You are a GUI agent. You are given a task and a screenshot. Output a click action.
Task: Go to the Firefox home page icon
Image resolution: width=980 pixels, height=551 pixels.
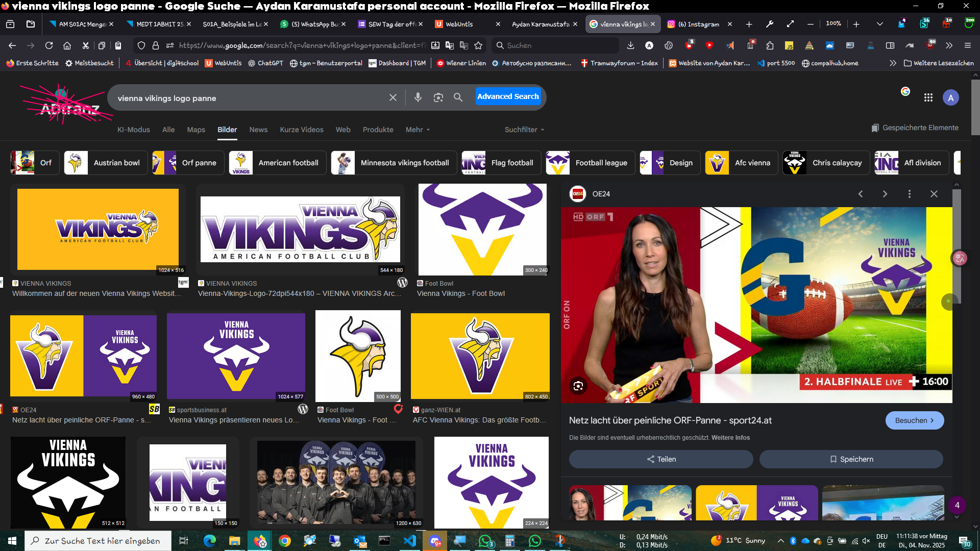coord(67,45)
